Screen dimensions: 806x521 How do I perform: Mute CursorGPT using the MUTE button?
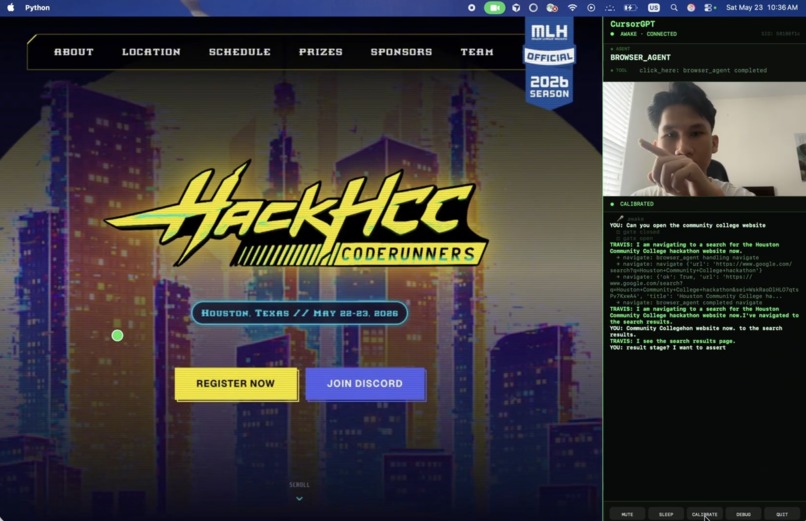point(627,514)
